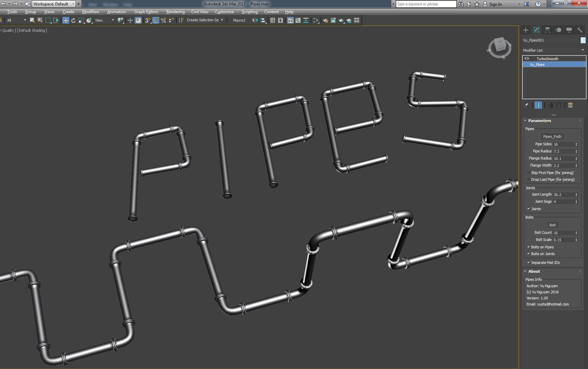Screen dimensions: 588x369
Task: Collapse the Parameters rollout
Action: point(539,121)
